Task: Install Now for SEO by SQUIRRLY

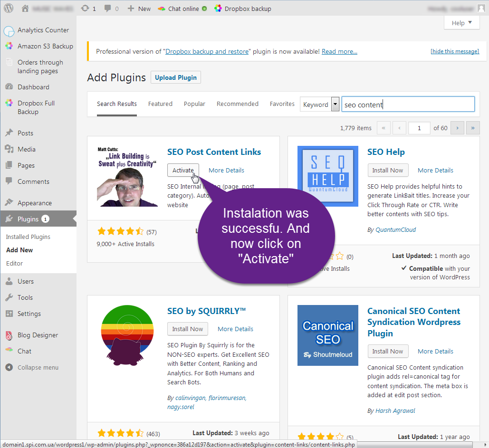Action: click(187, 329)
